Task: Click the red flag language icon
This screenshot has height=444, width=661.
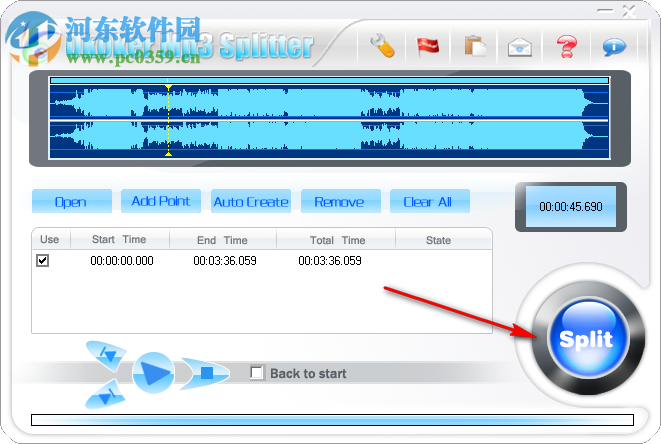Action: [x=427, y=46]
